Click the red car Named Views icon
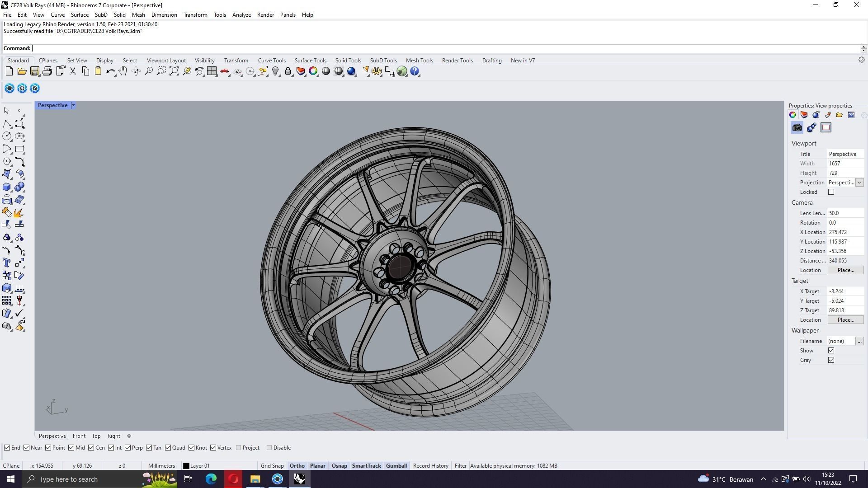 pos(225,71)
